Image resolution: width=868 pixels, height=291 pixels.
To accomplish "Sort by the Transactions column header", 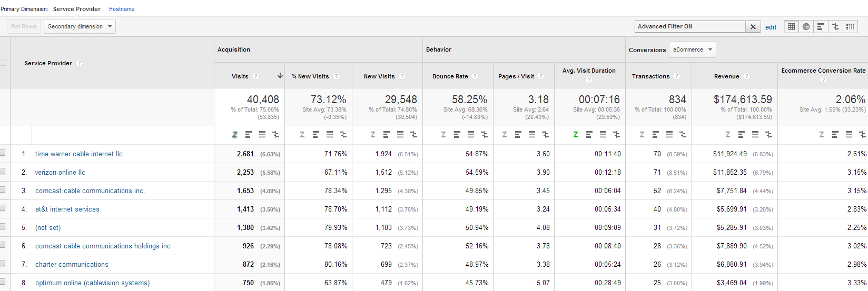I will coord(650,76).
